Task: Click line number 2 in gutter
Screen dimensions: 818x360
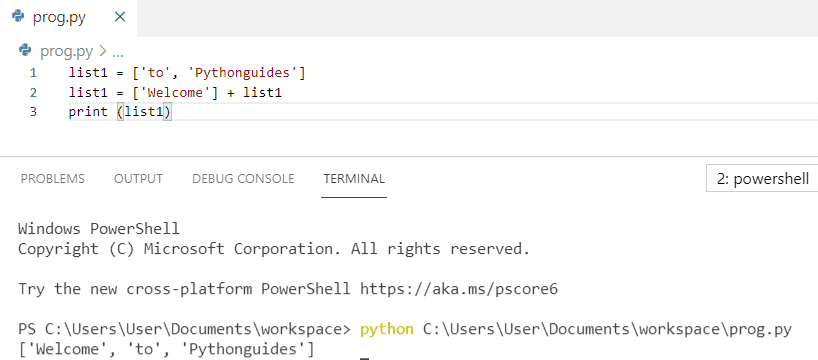Action: tap(33, 92)
